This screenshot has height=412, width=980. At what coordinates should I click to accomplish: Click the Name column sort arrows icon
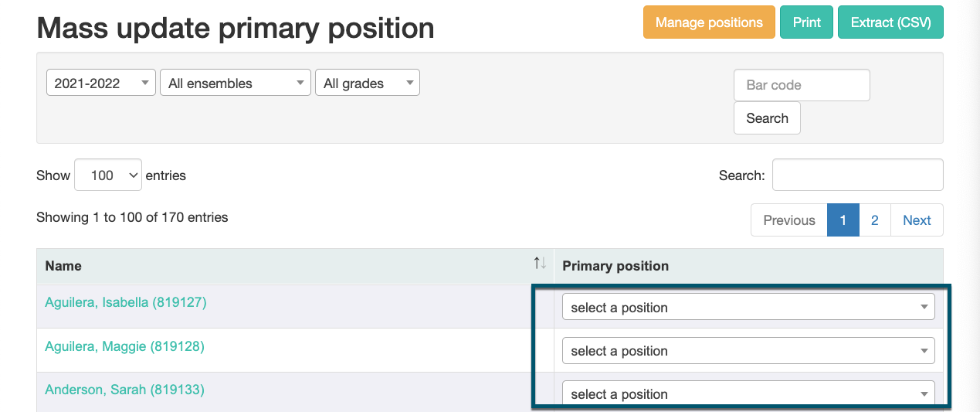[x=540, y=264]
